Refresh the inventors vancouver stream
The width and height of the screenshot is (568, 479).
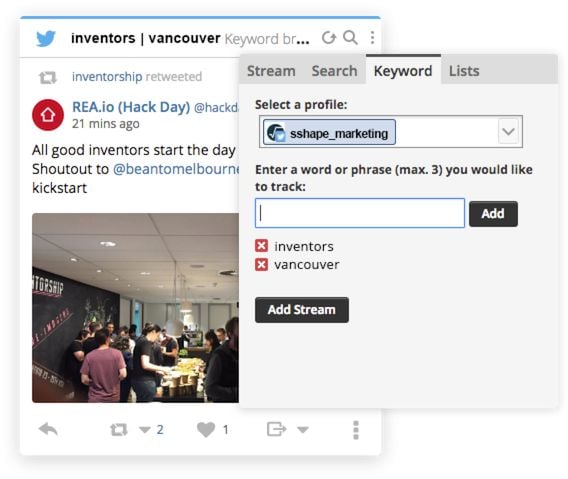click(329, 37)
